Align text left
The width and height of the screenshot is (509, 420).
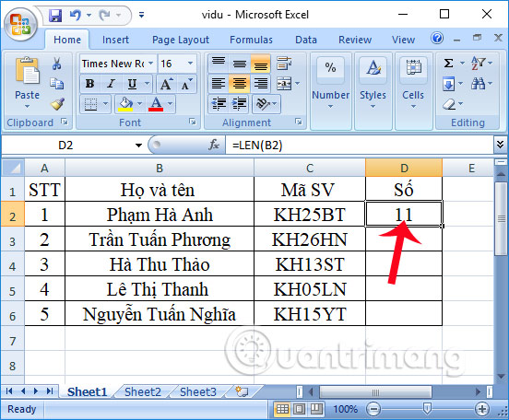pyautogui.click(x=219, y=84)
